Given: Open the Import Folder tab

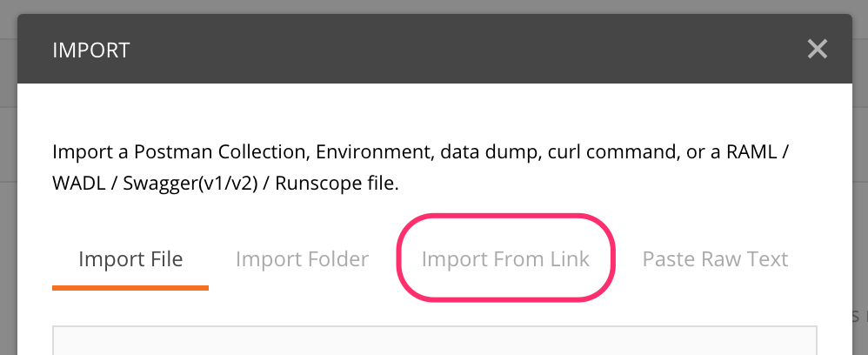Looking at the screenshot, I should point(302,259).
